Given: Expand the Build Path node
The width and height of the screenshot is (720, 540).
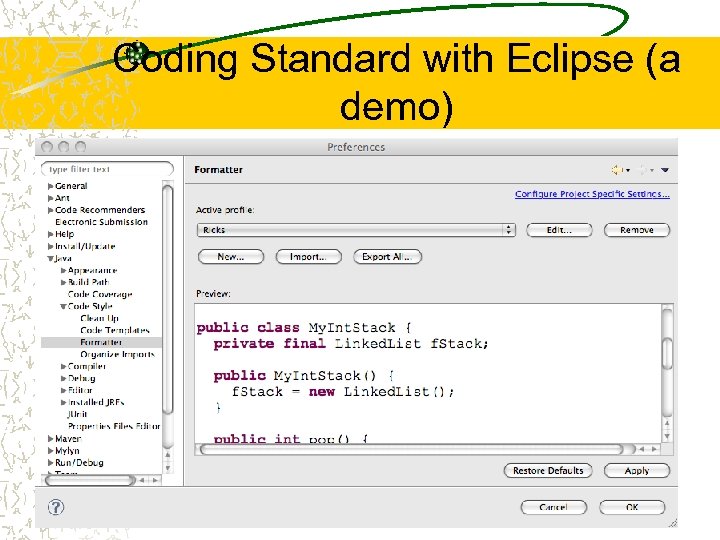Looking at the screenshot, I should (63, 282).
